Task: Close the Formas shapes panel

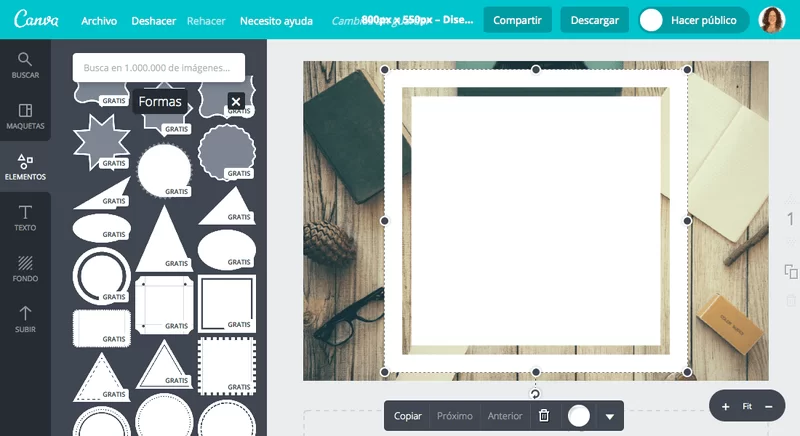Action: (236, 101)
